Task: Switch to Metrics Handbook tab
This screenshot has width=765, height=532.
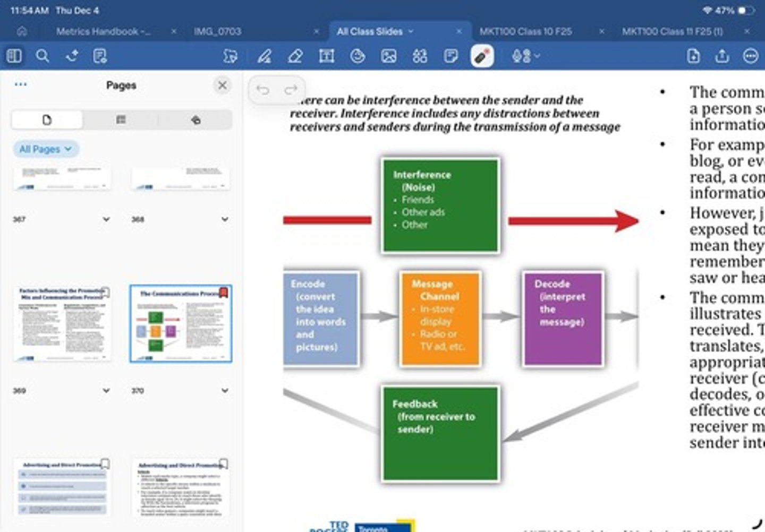Action: pos(103,31)
